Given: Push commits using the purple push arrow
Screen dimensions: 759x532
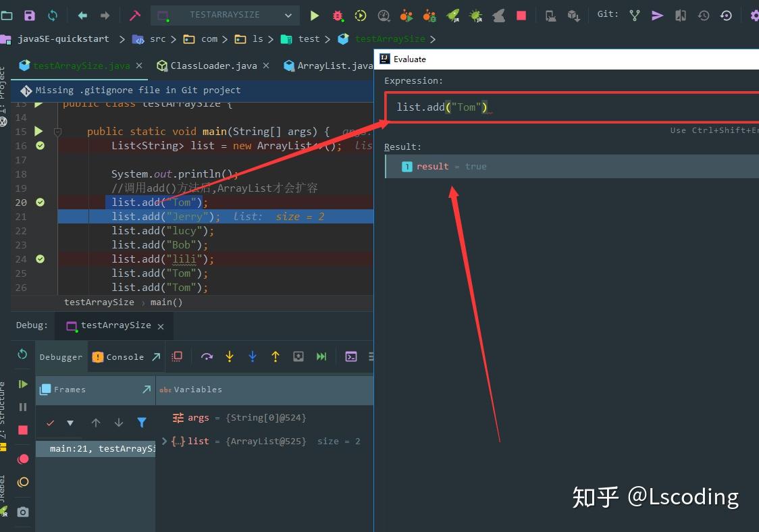Looking at the screenshot, I should pyautogui.click(x=657, y=14).
